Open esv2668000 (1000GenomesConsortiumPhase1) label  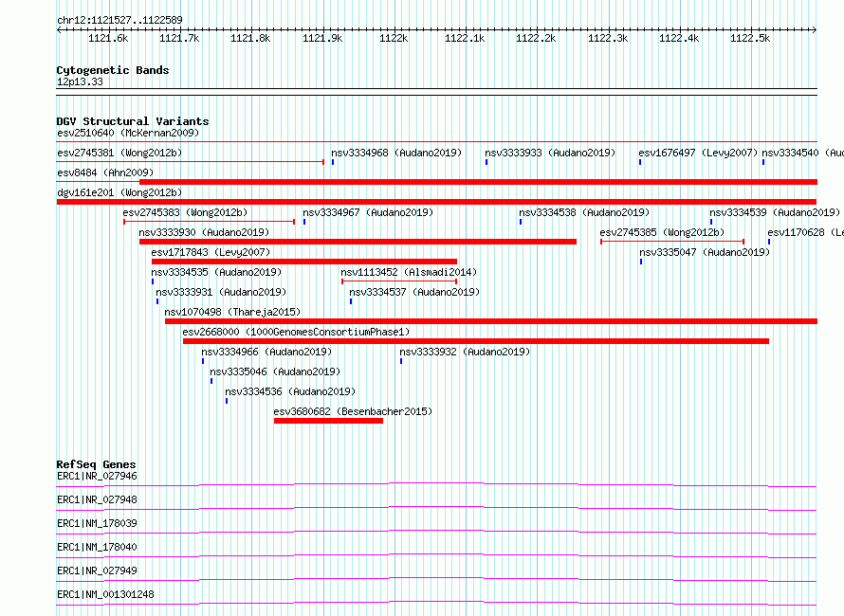296,332
